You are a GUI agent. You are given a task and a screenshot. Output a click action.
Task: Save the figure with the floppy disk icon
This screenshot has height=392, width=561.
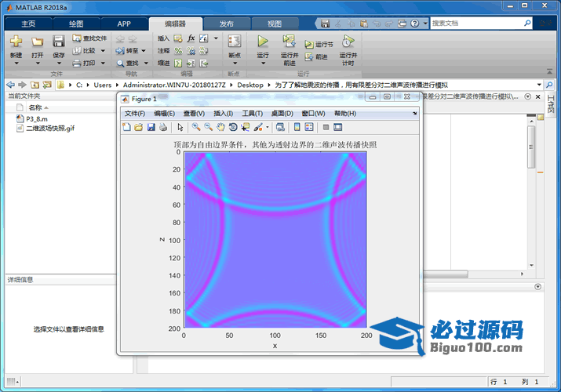pyautogui.click(x=151, y=127)
